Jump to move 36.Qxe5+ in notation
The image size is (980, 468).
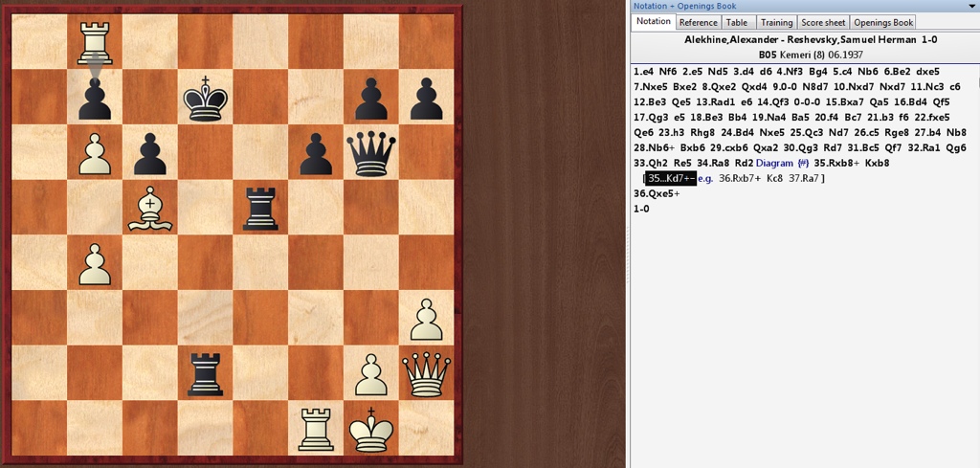(657, 193)
